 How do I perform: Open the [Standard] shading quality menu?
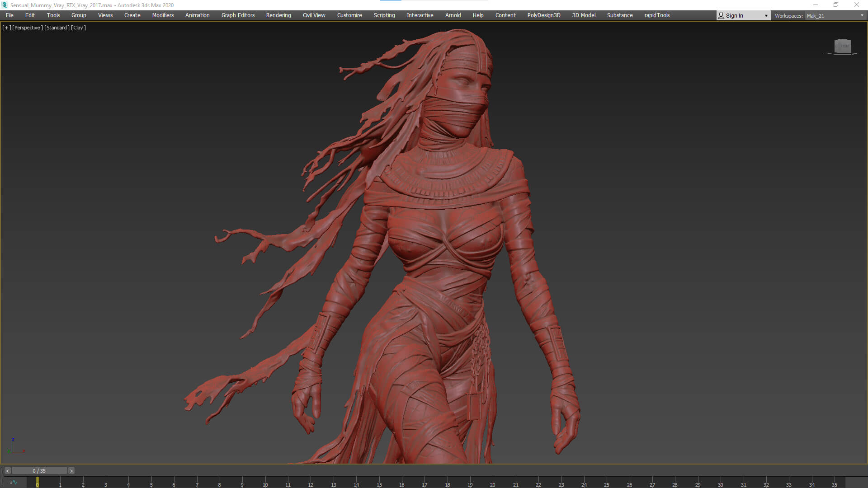tap(57, 28)
